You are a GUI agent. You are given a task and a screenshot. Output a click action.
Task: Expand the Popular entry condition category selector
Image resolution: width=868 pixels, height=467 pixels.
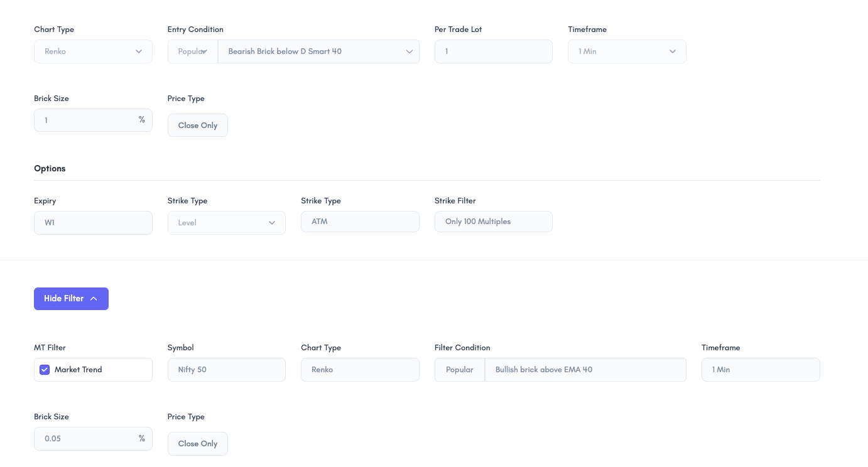point(193,51)
